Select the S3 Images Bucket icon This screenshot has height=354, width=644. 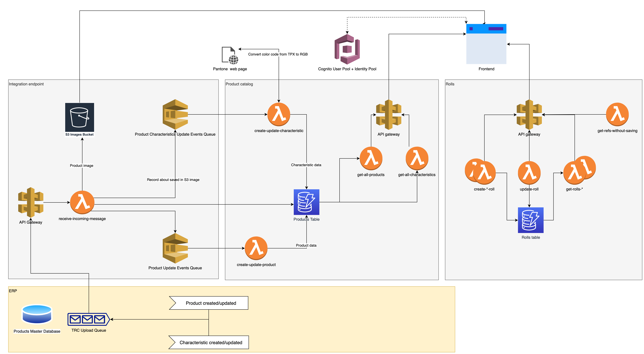click(79, 117)
